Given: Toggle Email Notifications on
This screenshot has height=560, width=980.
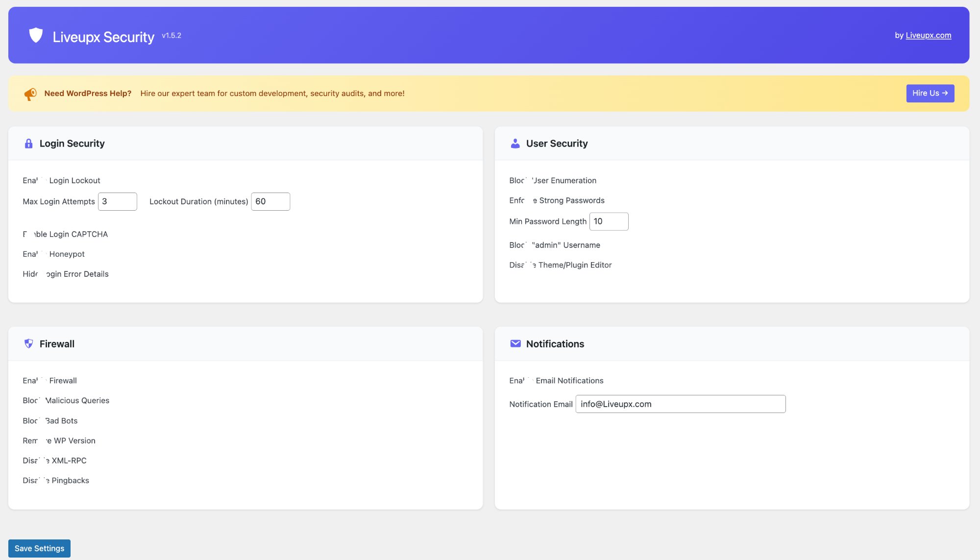Looking at the screenshot, I should click(530, 380).
